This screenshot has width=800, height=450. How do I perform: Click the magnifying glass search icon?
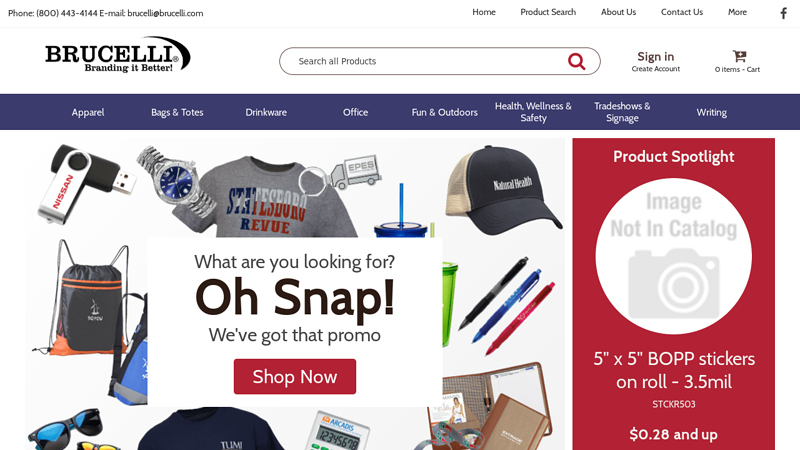point(577,61)
